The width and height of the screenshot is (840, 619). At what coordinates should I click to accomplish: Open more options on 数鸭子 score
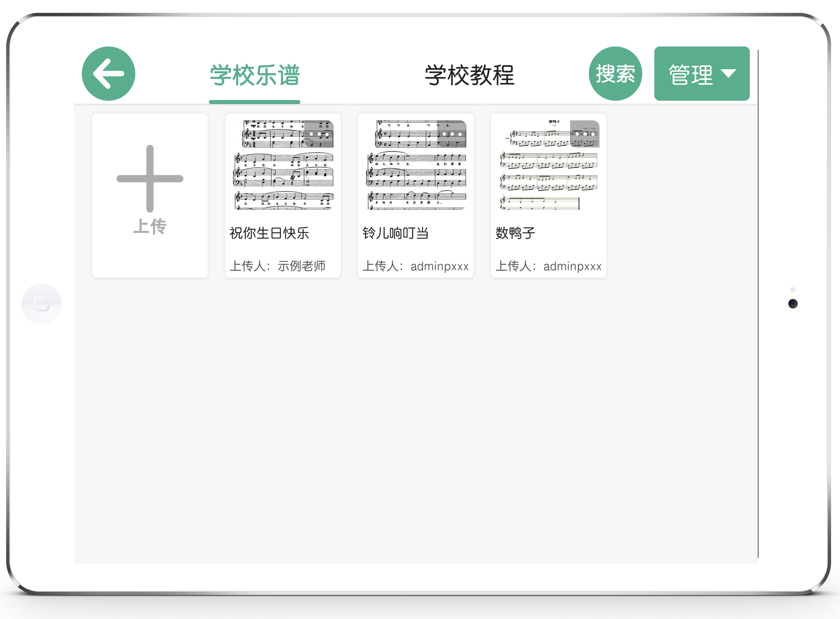[585, 134]
